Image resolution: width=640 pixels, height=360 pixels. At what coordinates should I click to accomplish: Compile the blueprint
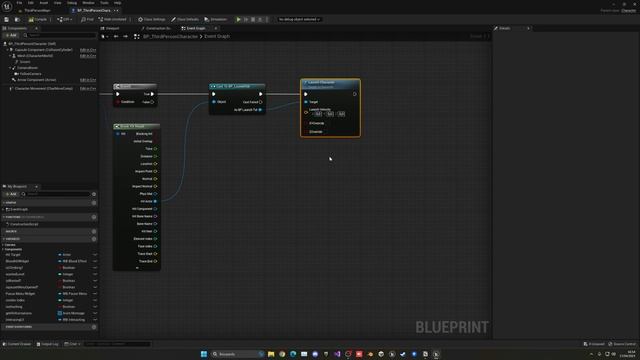point(38,19)
